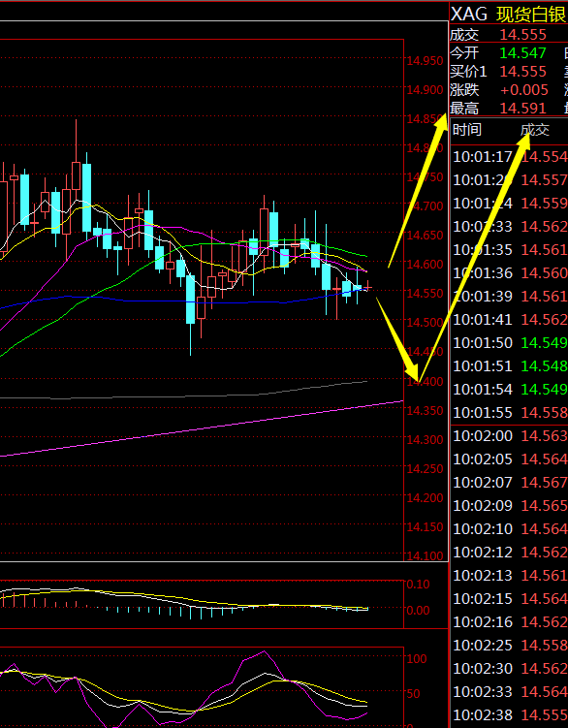Click the tallest candlestick wick near 14.850
Screen dimensions: 568x728
77,141
